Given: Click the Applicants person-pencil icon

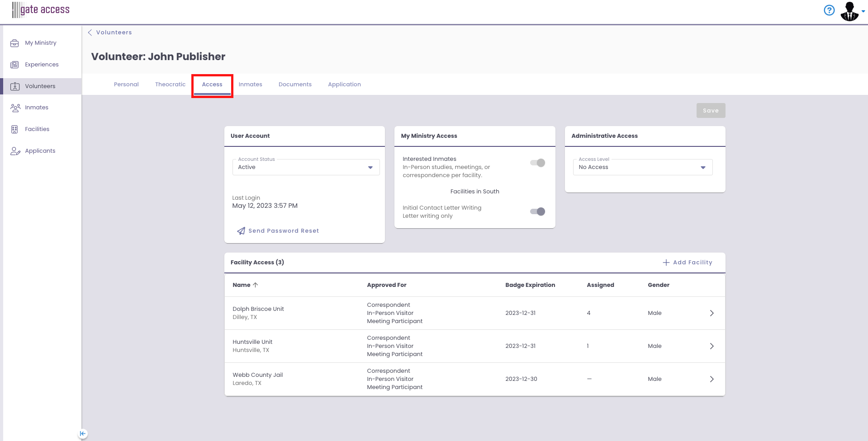Looking at the screenshot, I should 15,151.
